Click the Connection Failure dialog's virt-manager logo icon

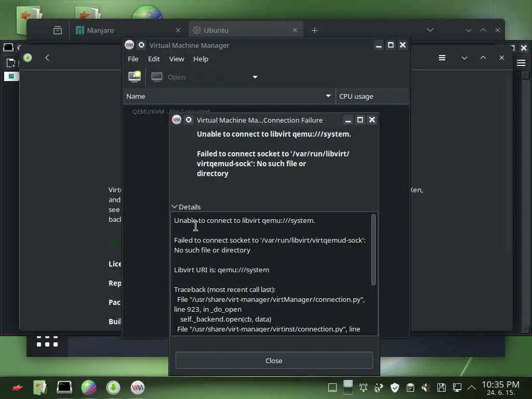(x=177, y=120)
